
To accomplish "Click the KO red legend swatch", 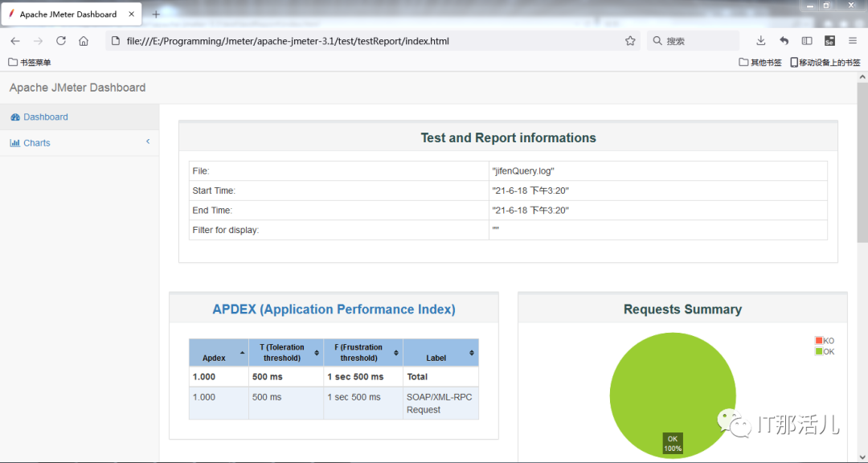I will pyautogui.click(x=819, y=341).
